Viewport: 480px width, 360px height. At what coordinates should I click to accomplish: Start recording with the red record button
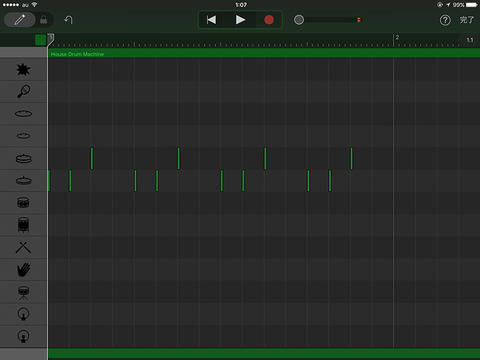pos(269,20)
